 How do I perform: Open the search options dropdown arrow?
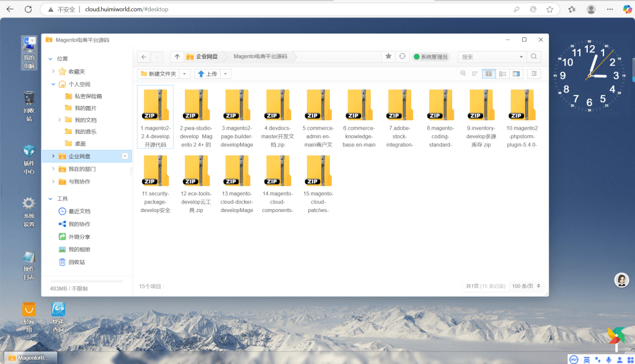click(x=521, y=56)
